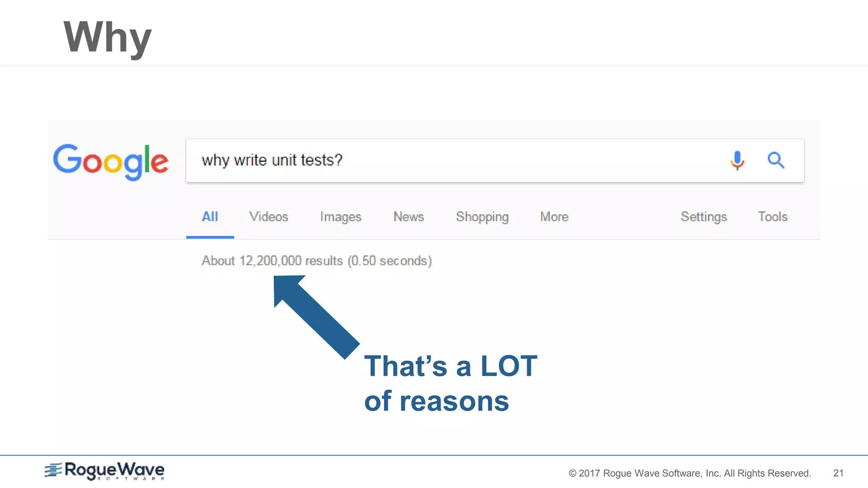
Task: Click the blue underline beneath the All tab
Action: (210, 237)
